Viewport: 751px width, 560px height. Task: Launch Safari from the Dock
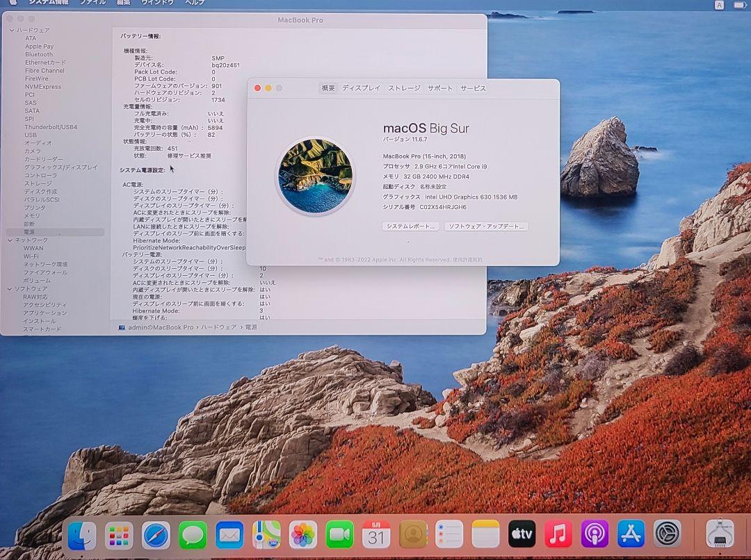pyautogui.click(x=156, y=534)
